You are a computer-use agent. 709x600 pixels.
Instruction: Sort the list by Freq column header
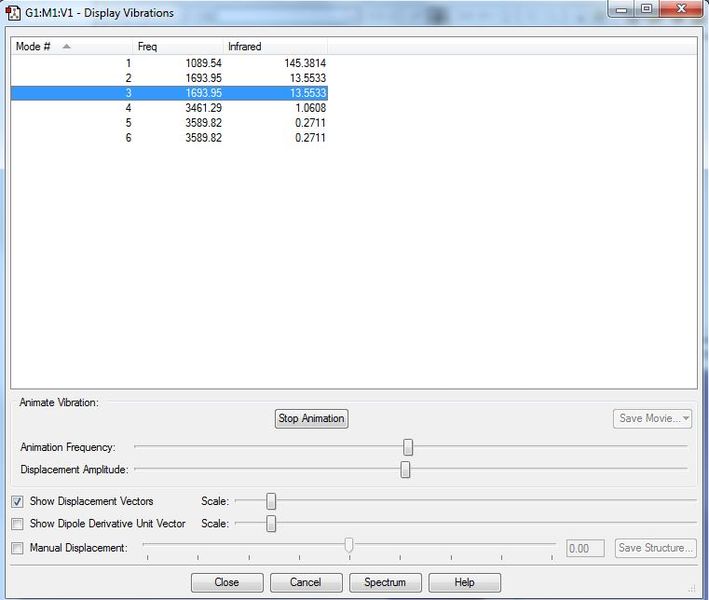pos(178,46)
